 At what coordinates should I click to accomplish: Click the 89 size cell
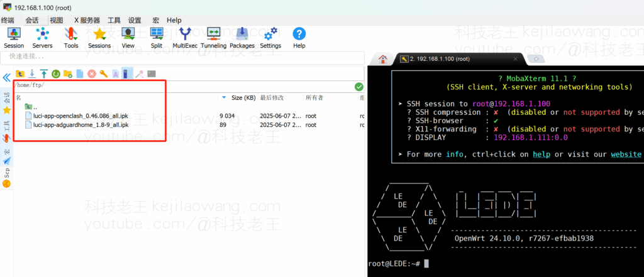tap(223, 125)
